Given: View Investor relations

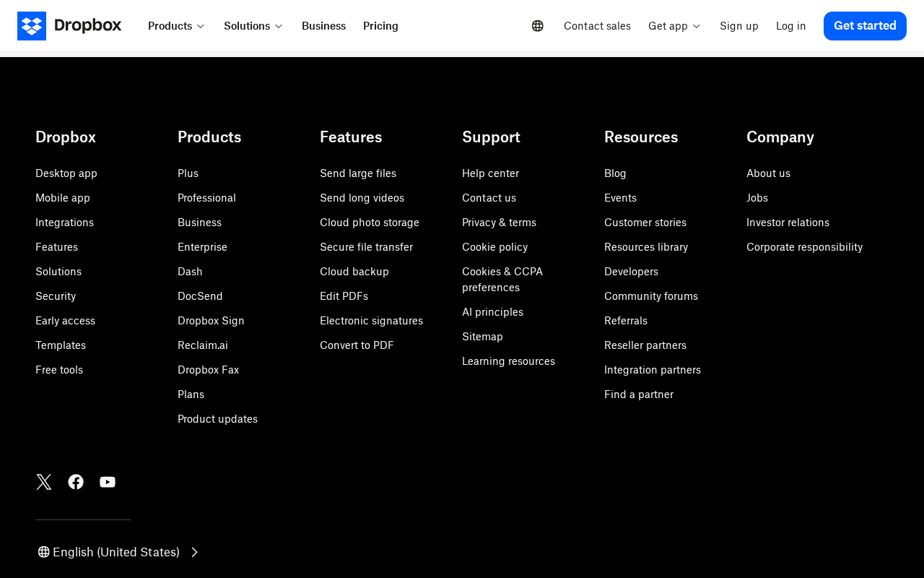Looking at the screenshot, I should [x=788, y=223].
